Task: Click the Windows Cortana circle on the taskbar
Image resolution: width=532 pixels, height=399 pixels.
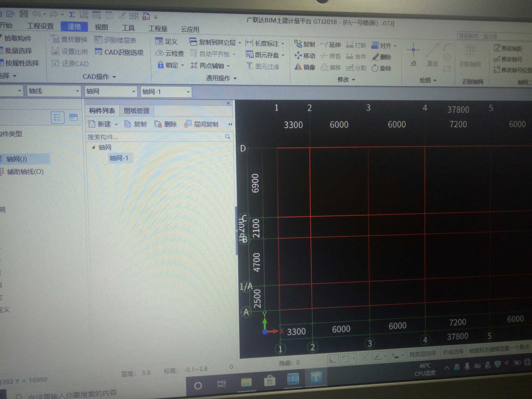Action: tap(198, 385)
